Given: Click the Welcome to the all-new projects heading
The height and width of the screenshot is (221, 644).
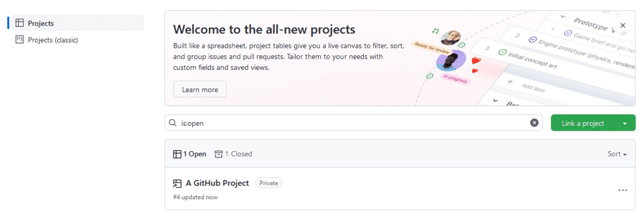Looking at the screenshot, I should tap(264, 29).
